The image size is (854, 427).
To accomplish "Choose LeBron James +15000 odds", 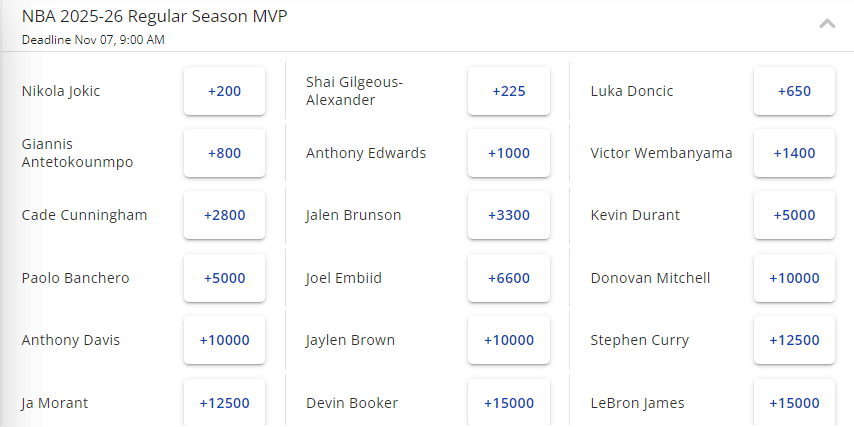I will [794, 403].
